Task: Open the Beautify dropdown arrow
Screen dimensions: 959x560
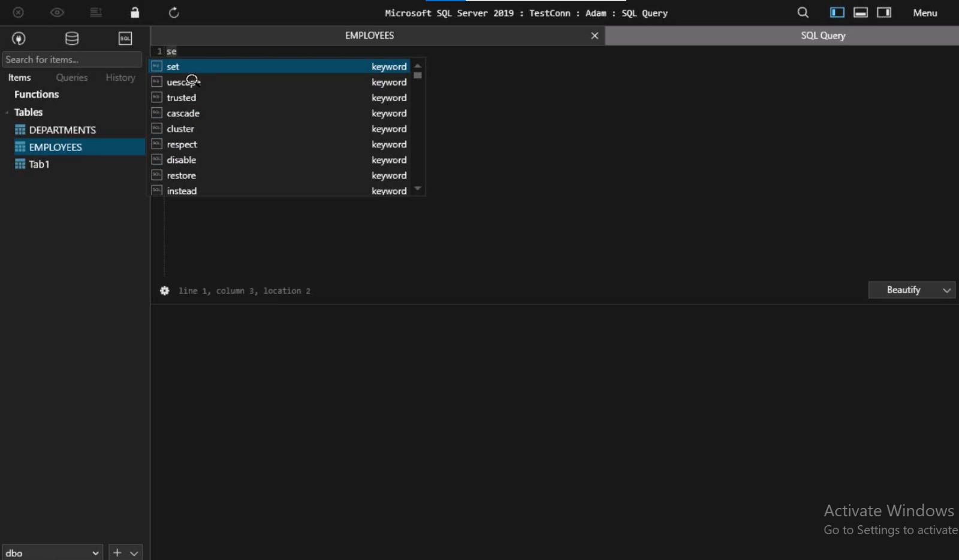Action: [947, 290]
